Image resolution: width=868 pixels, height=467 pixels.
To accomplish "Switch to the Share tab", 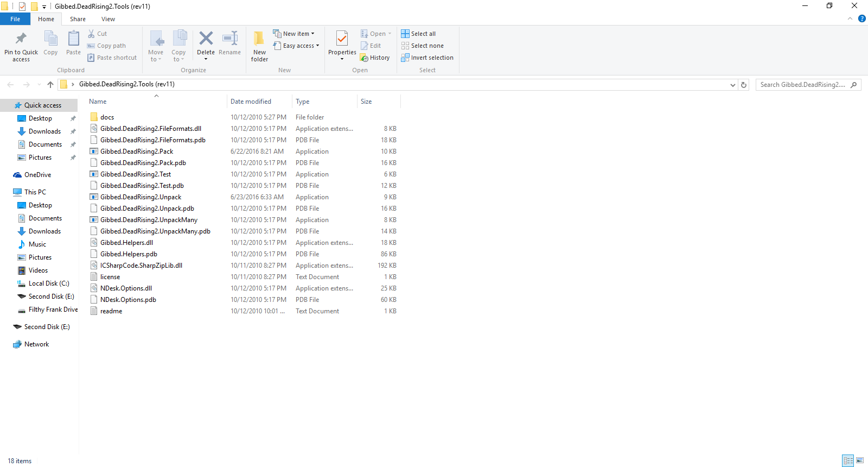I will 78,19.
